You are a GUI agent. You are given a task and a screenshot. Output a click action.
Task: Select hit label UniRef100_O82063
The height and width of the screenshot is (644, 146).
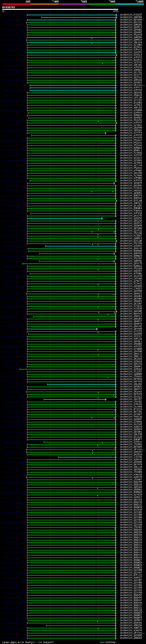pyautogui.click(x=131, y=392)
